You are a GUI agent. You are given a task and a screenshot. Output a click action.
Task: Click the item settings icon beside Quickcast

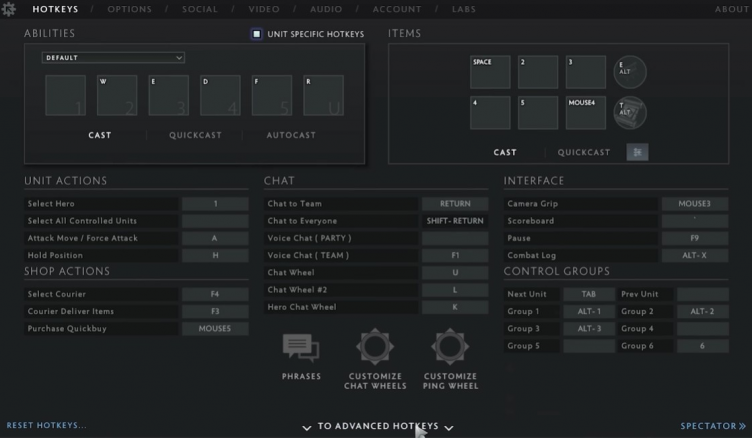pos(637,152)
